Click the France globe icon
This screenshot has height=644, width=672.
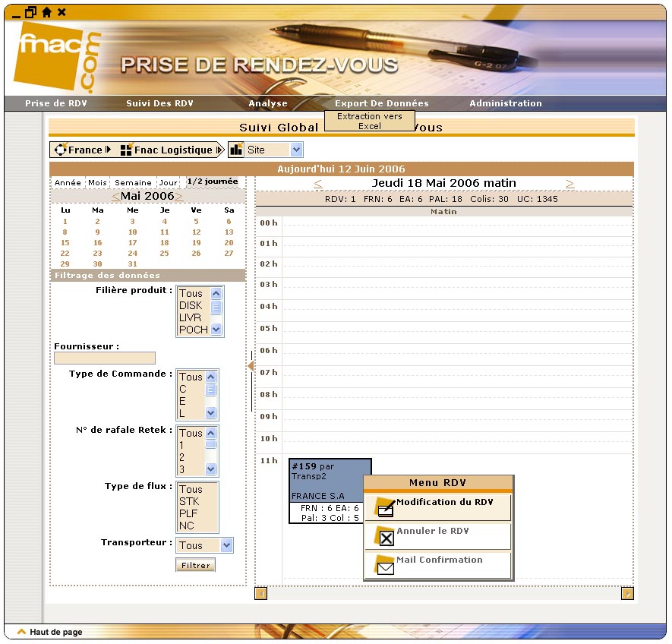[61, 149]
